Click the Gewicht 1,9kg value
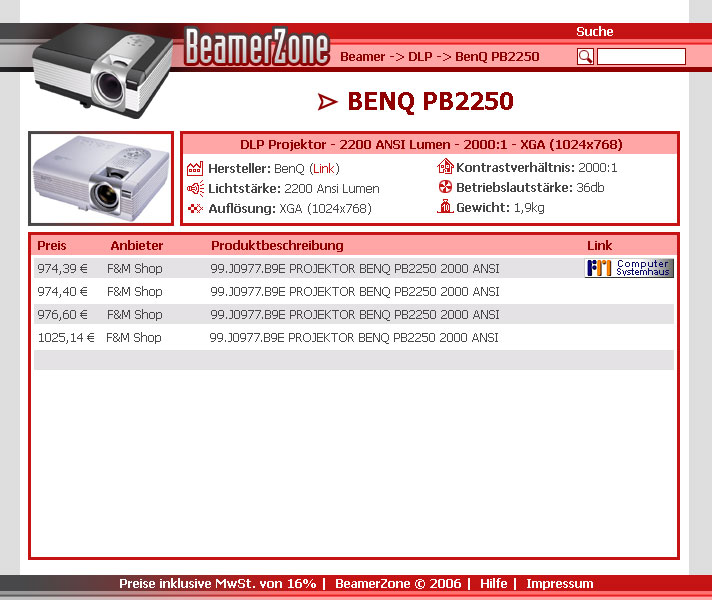 pyautogui.click(x=529, y=208)
